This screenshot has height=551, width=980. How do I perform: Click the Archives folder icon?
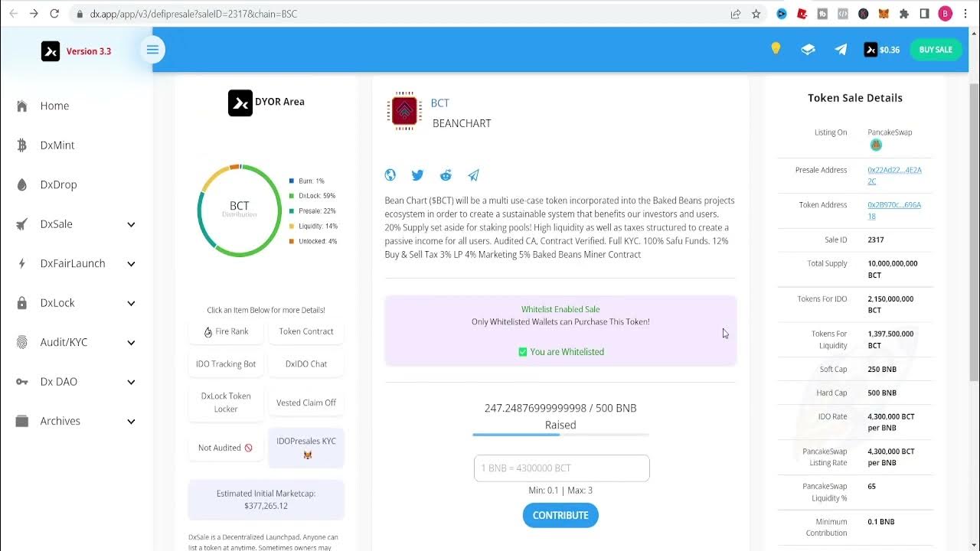point(22,421)
